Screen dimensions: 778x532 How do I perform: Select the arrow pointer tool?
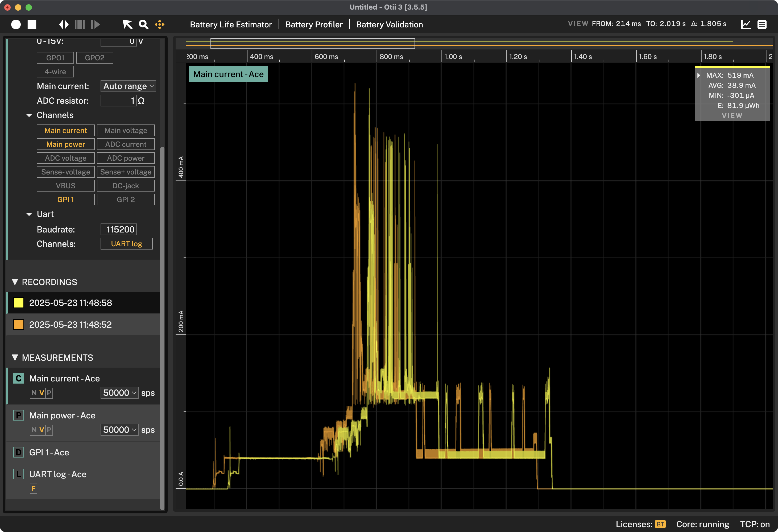(127, 24)
